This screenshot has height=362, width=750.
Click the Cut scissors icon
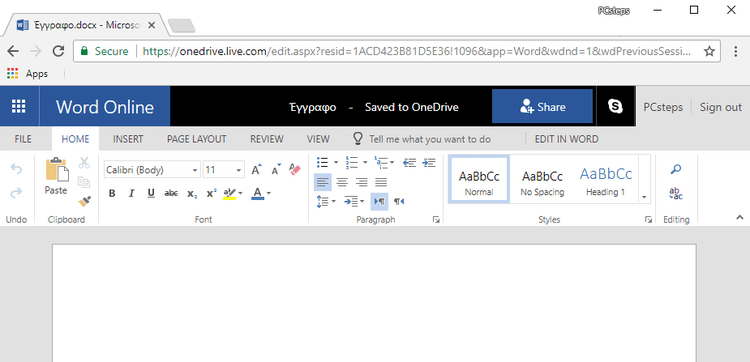click(x=84, y=163)
